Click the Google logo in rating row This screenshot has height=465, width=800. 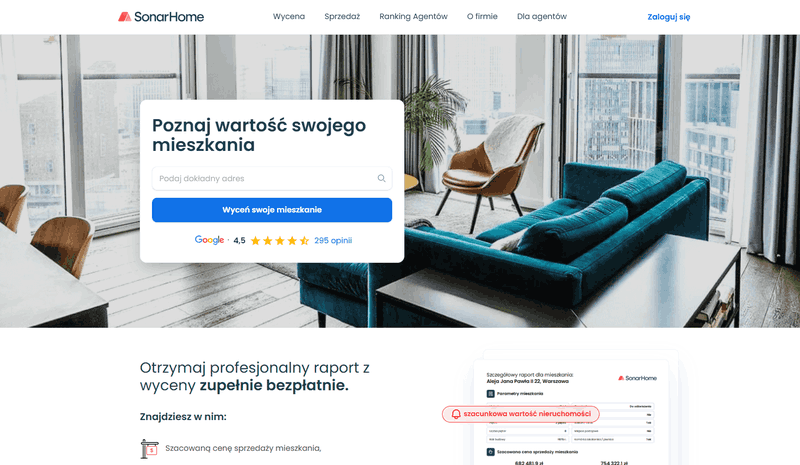click(x=209, y=240)
